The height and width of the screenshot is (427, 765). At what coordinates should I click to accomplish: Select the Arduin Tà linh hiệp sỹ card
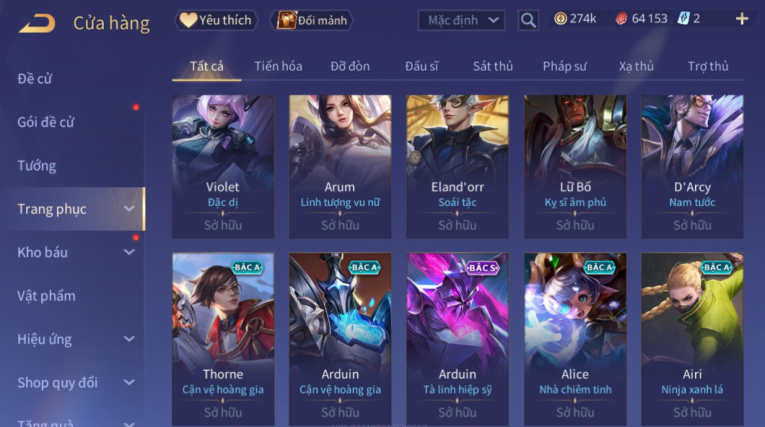457,339
